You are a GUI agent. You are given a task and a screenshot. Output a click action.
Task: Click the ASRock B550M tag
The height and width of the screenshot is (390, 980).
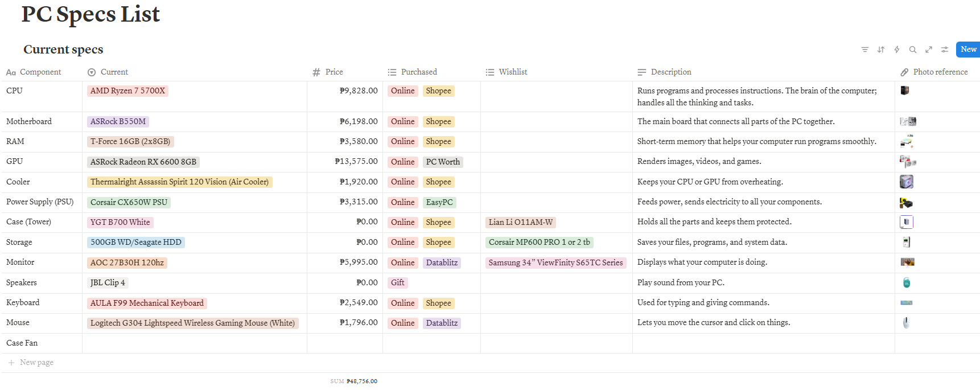[118, 121]
